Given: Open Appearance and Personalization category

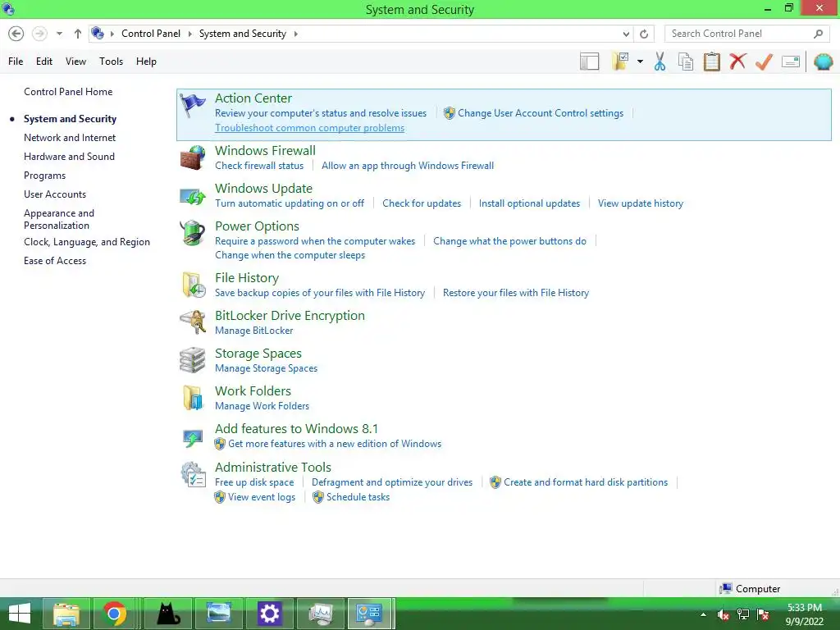Looking at the screenshot, I should (x=59, y=219).
